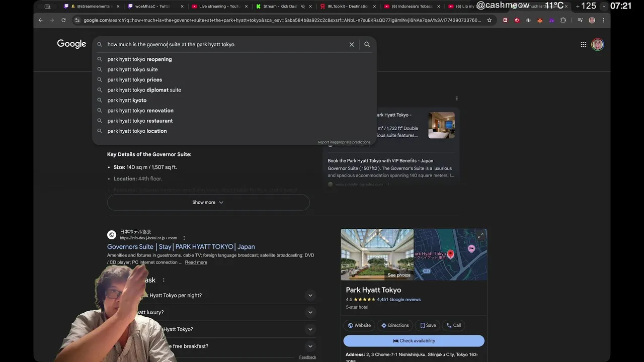Open the tab list dropdown chevron
Screen dimensions: 644x362
pos(604,7)
